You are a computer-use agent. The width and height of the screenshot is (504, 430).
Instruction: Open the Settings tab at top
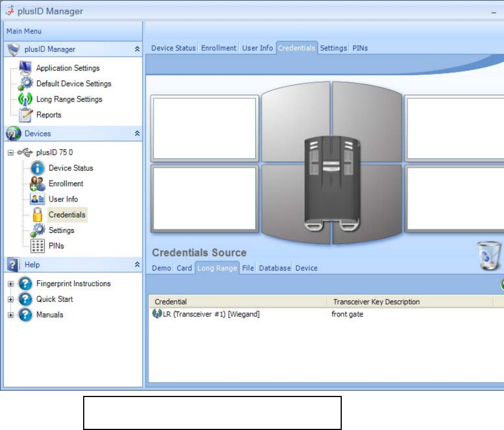point(333,48)
